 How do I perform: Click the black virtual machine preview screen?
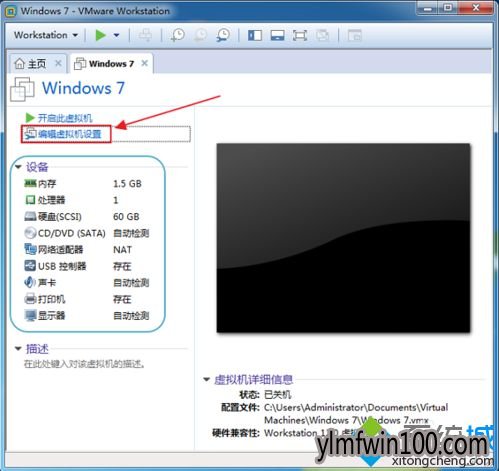[x=343, y=238]
